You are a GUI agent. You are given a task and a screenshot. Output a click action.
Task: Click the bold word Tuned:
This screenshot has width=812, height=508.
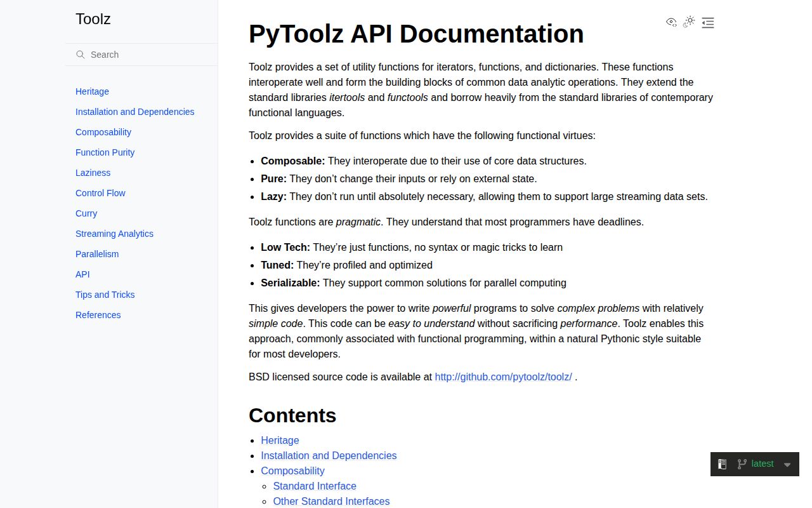pos(277,265)
